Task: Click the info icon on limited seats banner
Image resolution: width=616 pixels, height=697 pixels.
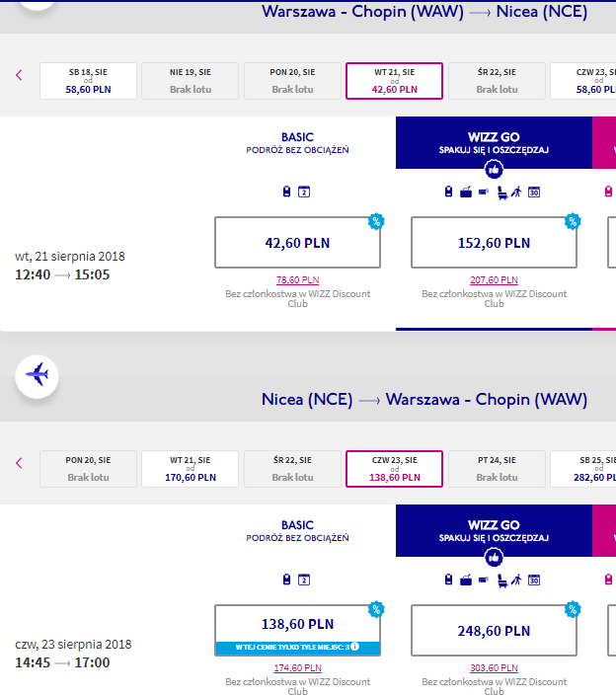Action: click(354, 647)
